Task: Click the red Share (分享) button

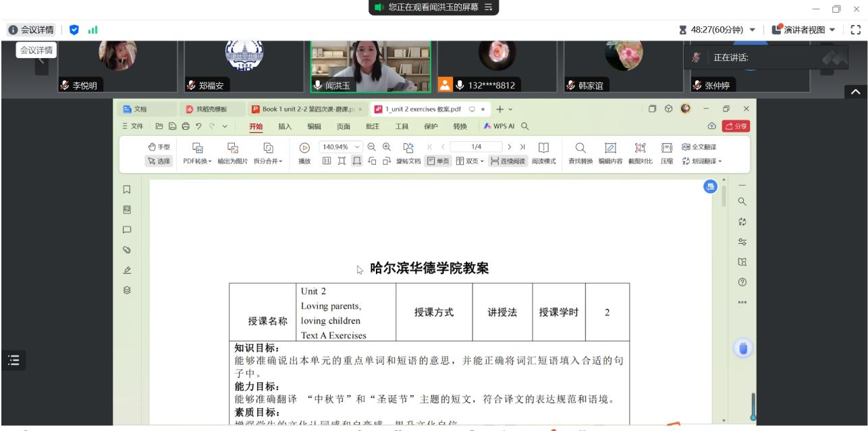Action: point(736,126)
